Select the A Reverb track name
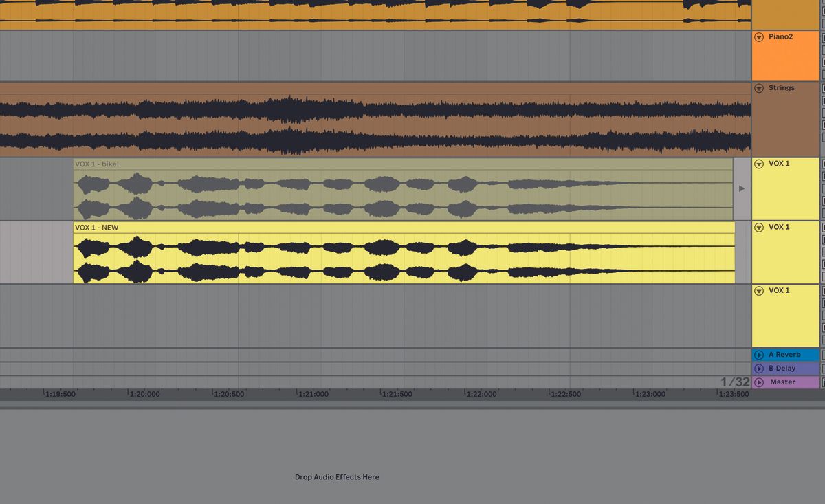The width and height of the screenshot is (825, 504). pos(784,355)
